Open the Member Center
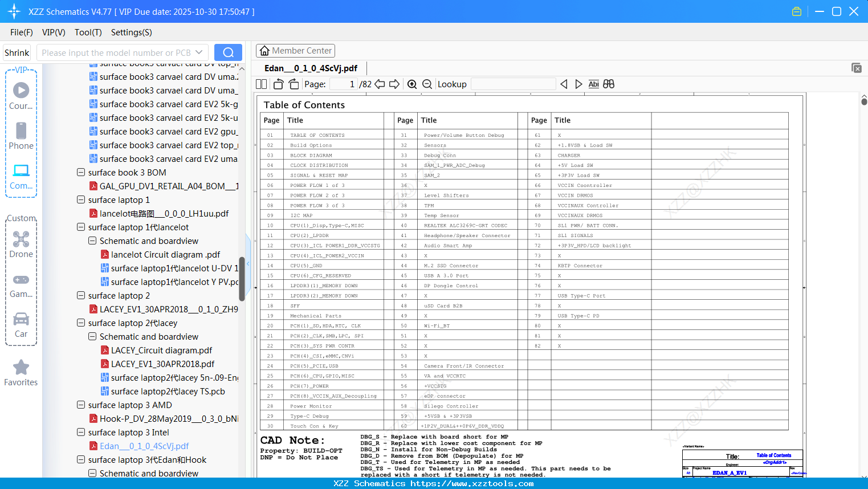 coord(295,51)
